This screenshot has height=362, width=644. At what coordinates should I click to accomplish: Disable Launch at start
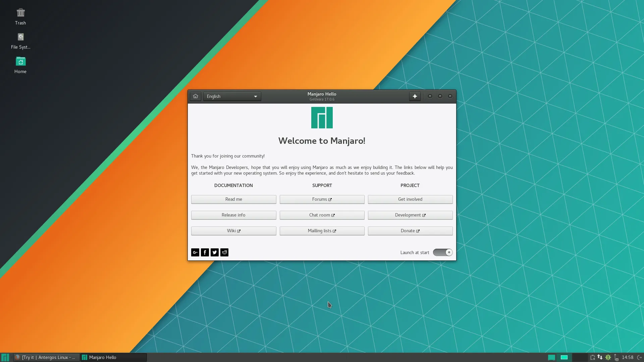point(443,252)
